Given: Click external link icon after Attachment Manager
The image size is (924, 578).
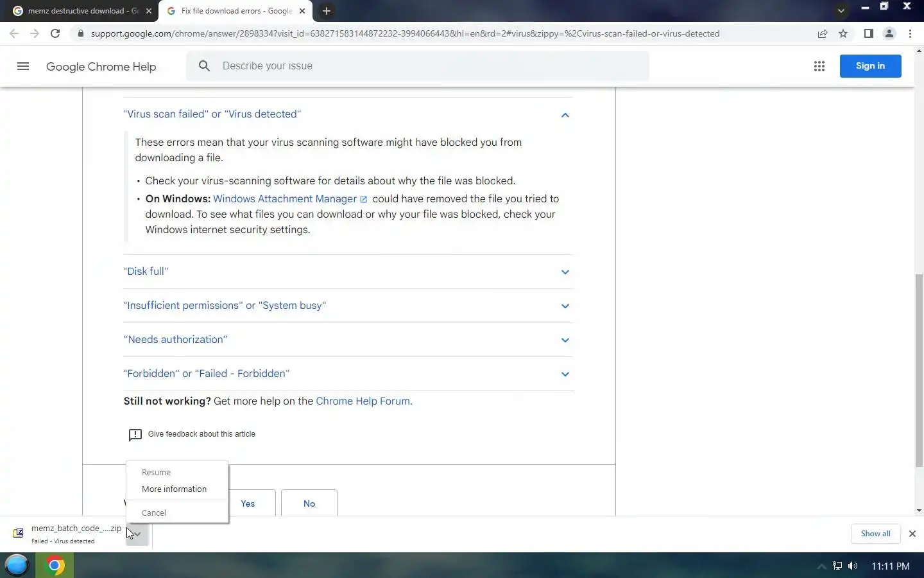Looking at the screenshot, I should coord(363,200).
